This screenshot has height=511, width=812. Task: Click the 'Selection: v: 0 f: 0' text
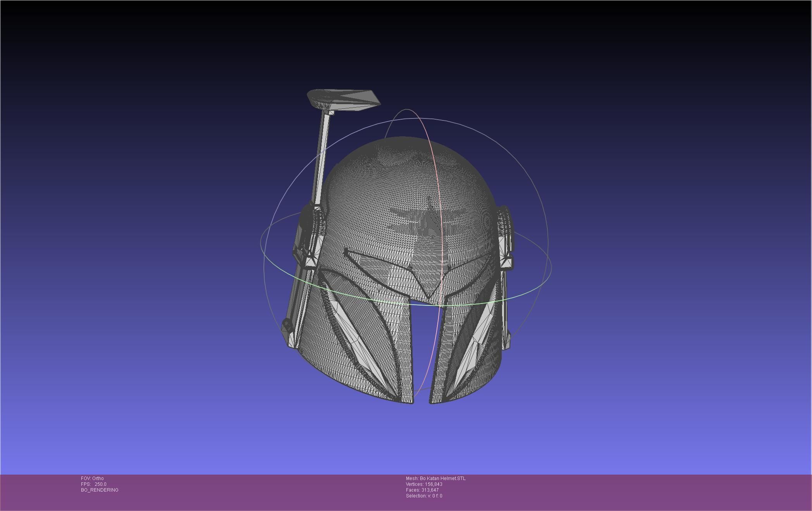point(424,496)
